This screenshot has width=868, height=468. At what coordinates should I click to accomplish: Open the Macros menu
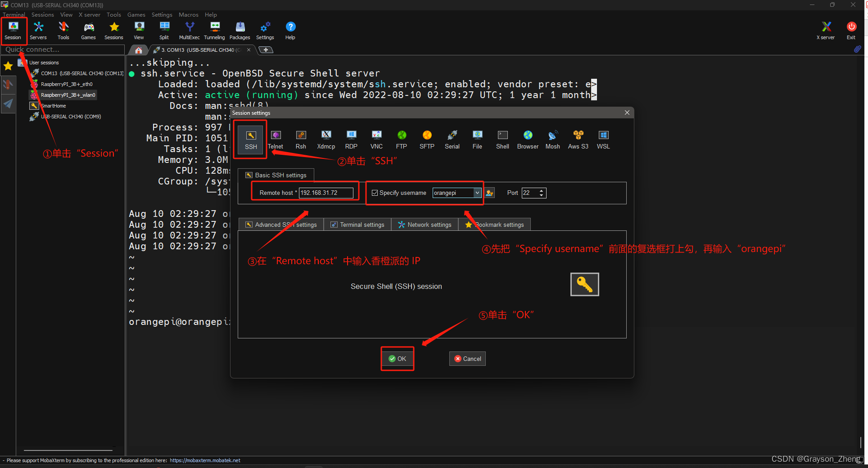point(188,14)
